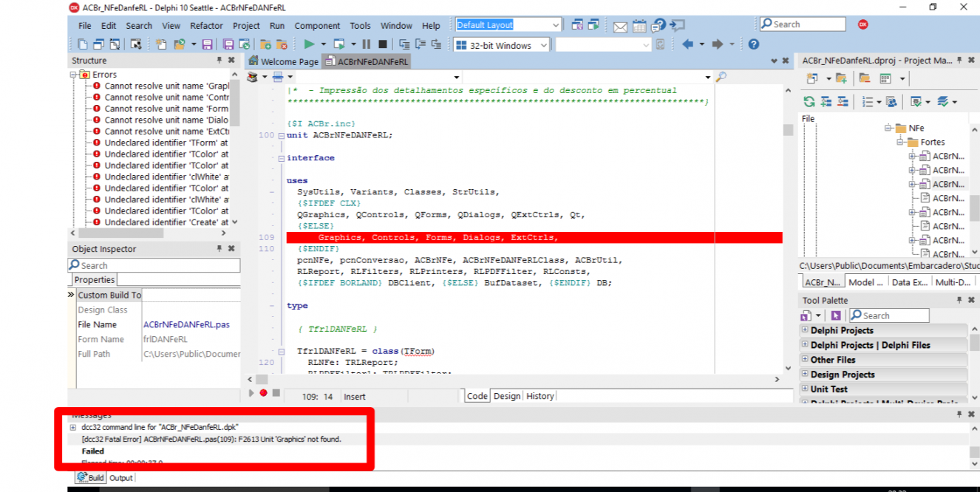Open the Model view tab
The height and width of the screenshot is (492, 980).
point(865,282)
